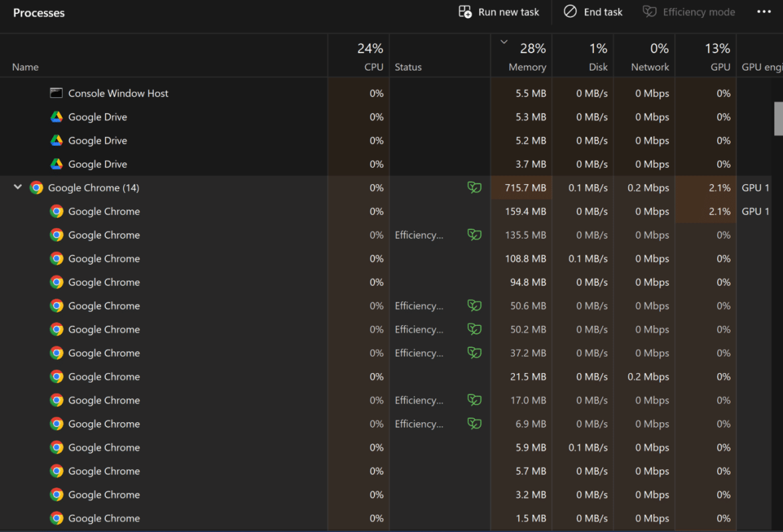Click the Chrome icon in the 50.2 MB row

click(57, 329)
